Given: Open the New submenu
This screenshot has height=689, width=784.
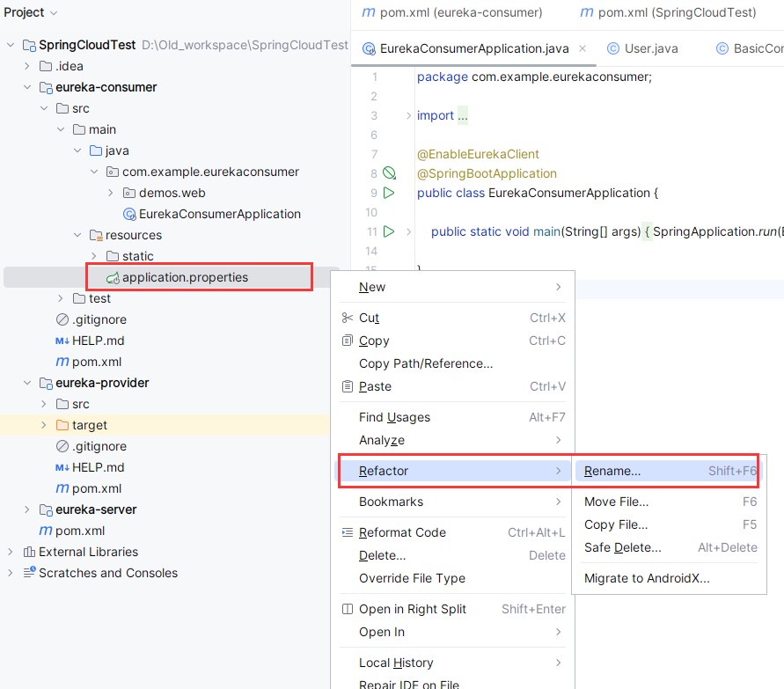Looking at the screenshot, I should (452, 287).
